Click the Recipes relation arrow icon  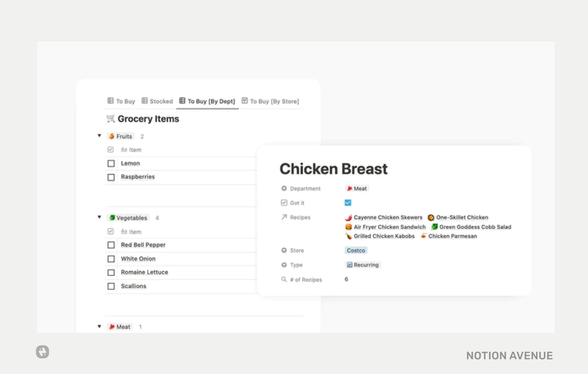point(284,217)
